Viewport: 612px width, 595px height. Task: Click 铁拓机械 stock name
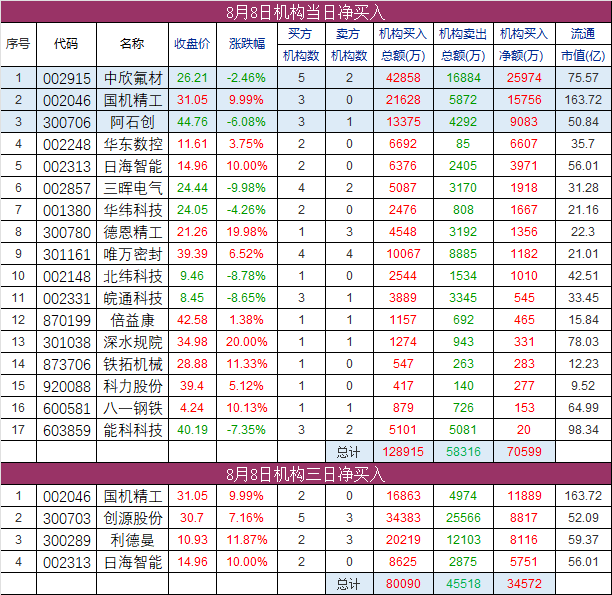(x=133, y=364)
